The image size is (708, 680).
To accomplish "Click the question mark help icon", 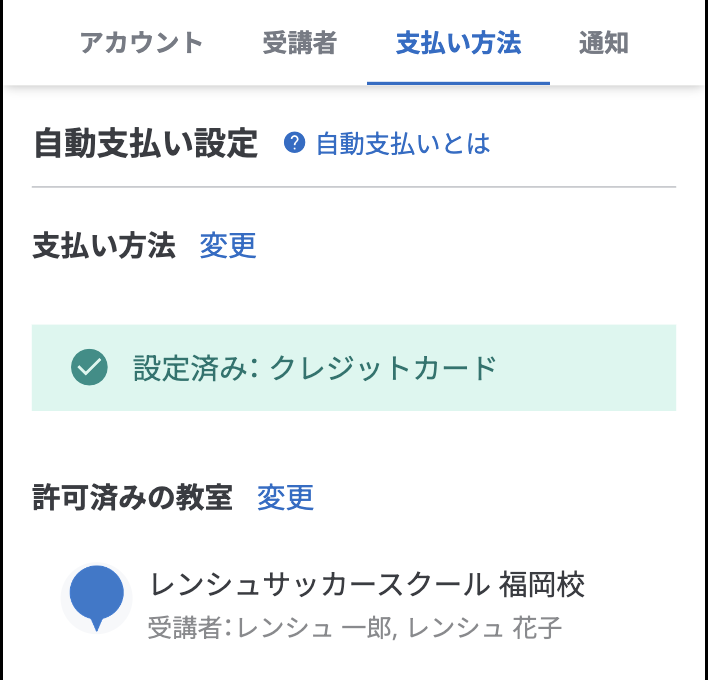I will [x=294, y=143].
